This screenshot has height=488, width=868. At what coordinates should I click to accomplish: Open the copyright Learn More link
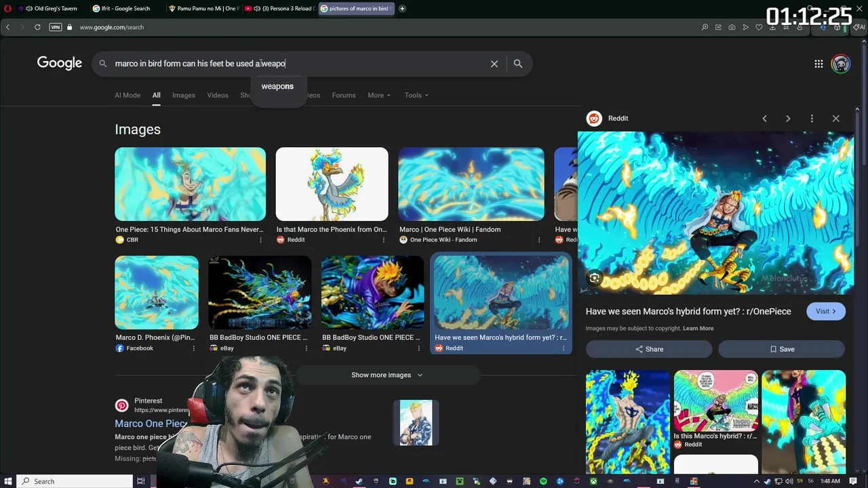pos(698,328)
